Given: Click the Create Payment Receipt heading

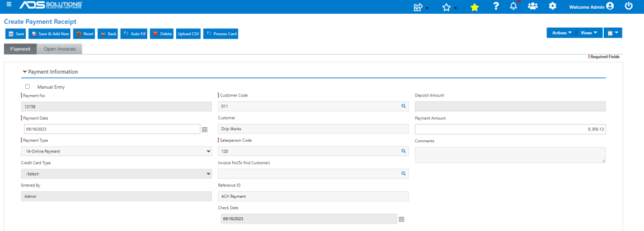Looking at the screenshot, I should click(40, 21).
